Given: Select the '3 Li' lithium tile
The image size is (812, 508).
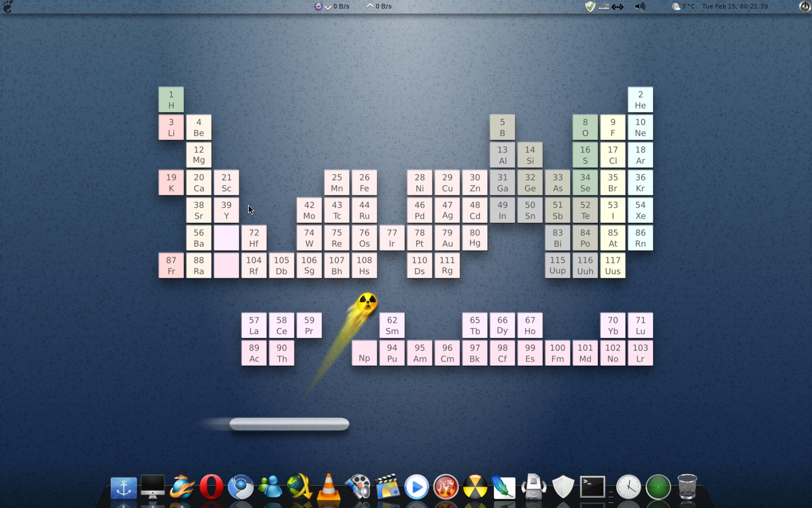Looking at the screenshot, I should [x=171, y=128].
